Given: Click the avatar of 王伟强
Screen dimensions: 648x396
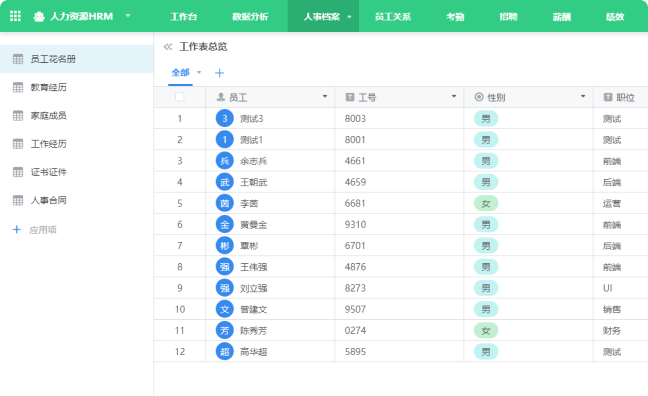Looking at the screenshot, I should point(225,267).
